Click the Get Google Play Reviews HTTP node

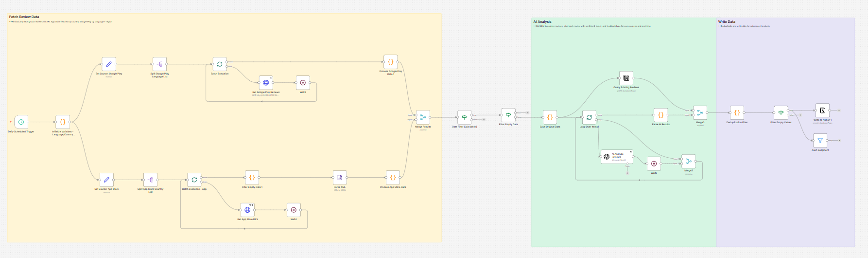[266, 83]
